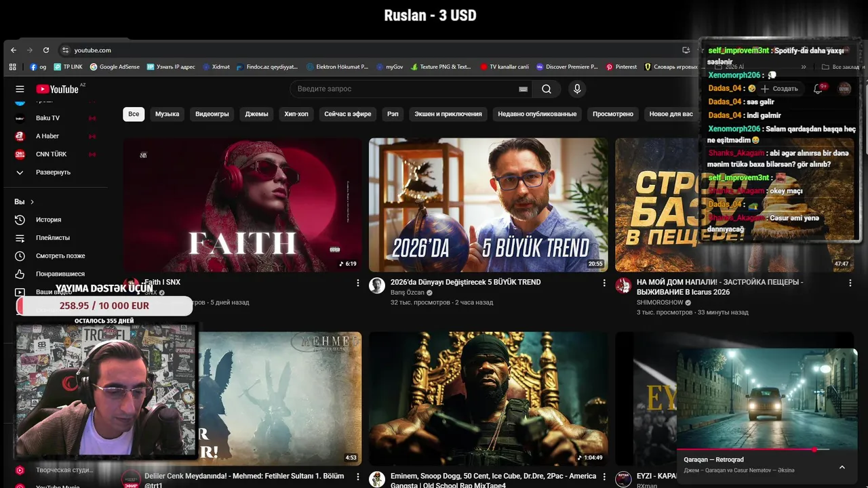Open the account avatar menu
The width and height of the screenshot is (868, 488).
(x=844, y=89)
